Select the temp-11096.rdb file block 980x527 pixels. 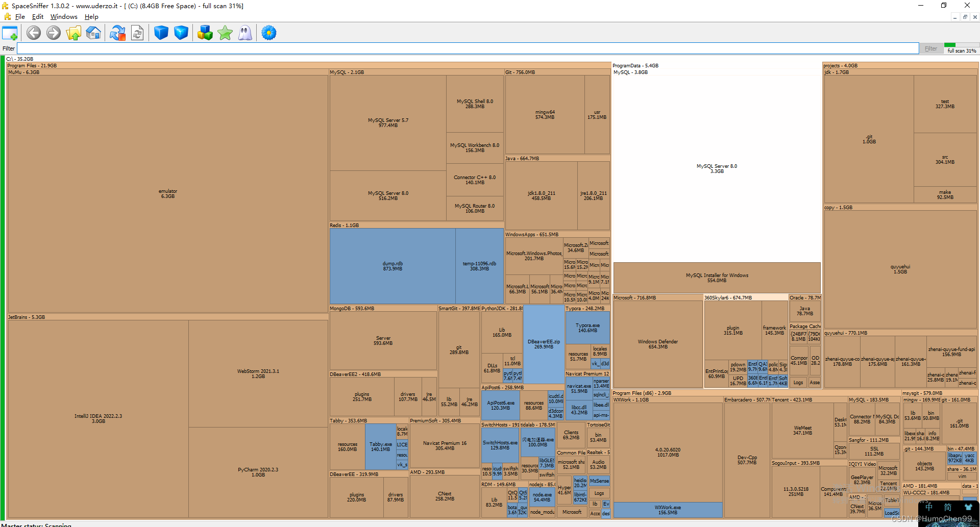(x=479, y=266)
